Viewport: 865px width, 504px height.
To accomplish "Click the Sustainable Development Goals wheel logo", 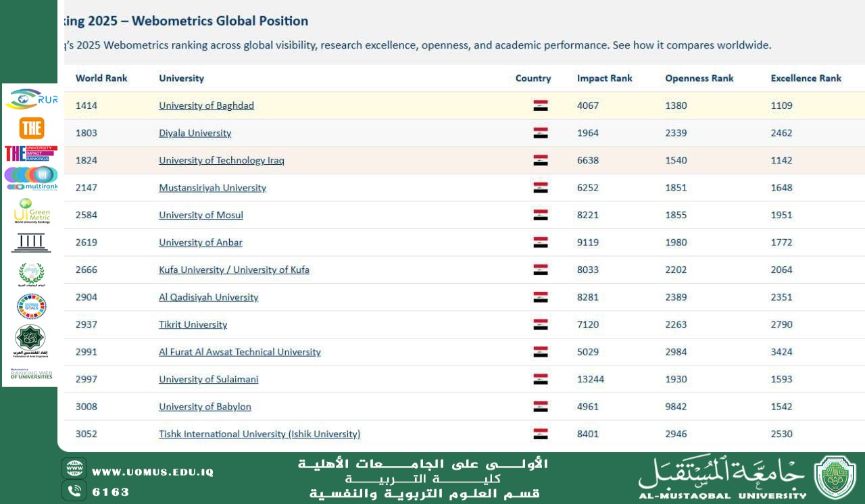I will (x=31, y=306).
